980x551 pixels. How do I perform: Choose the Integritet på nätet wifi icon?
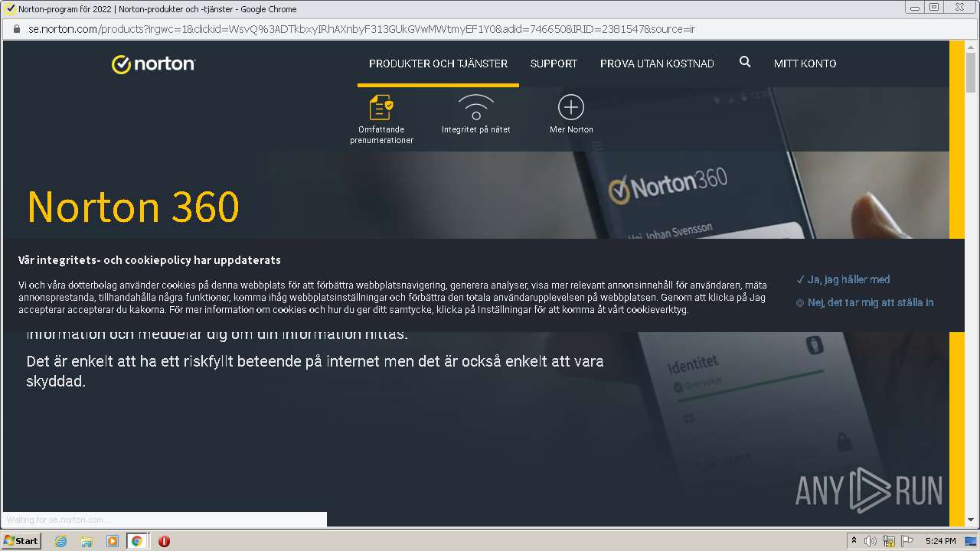coord(475,107)
